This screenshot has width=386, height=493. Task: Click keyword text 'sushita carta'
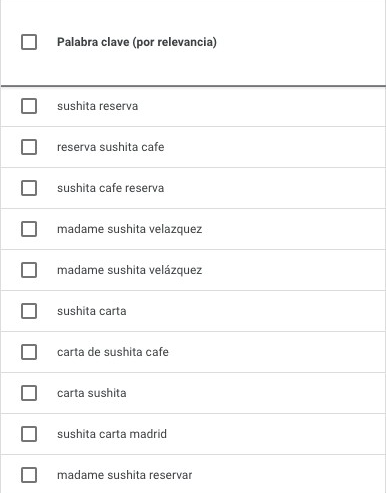click(92, 311)
